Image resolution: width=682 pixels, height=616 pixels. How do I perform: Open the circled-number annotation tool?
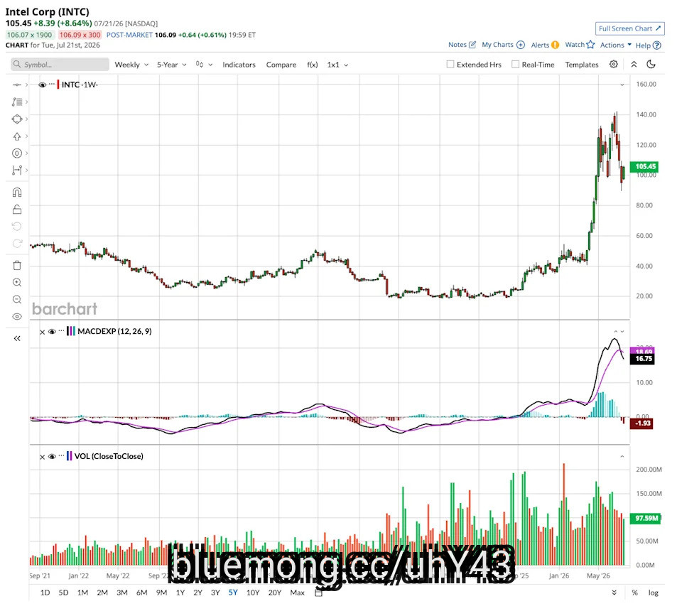17,153
